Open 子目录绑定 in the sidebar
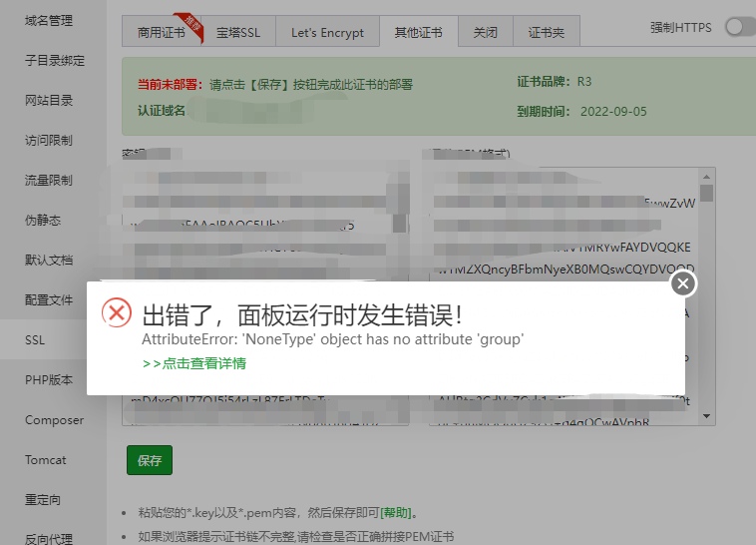The width and height of the screenshot is (756, 545). 55,60
